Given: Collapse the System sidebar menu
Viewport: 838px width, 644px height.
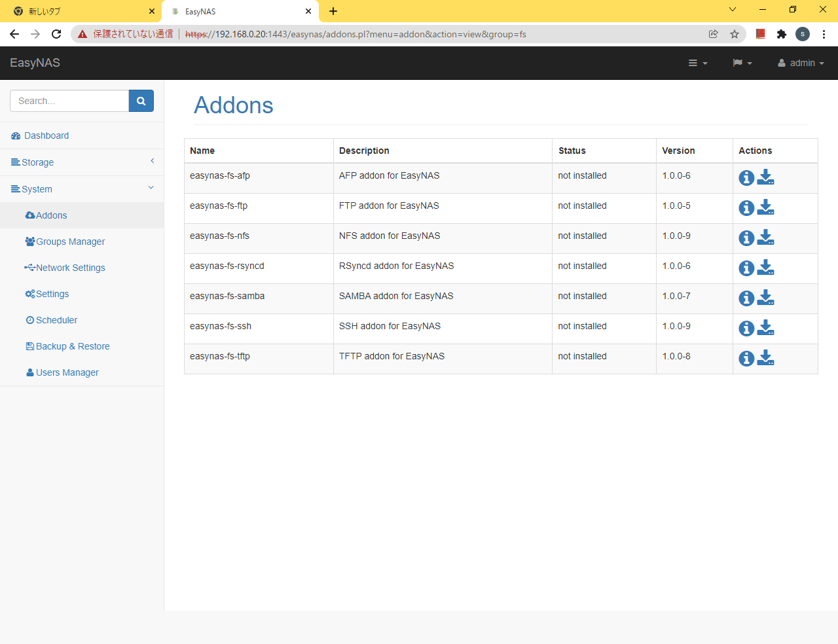Looking at the screenshot, I should point(82,189).
